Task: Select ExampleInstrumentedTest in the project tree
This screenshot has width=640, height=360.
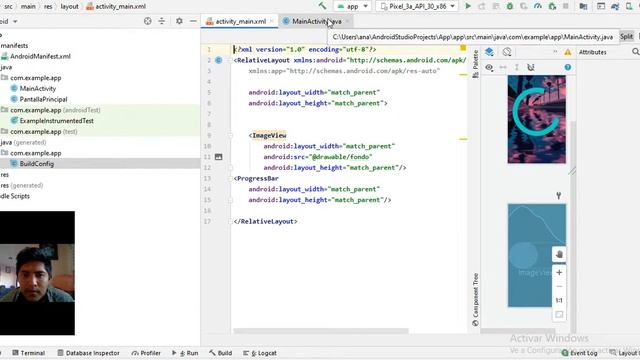Action: click(x=56, y=121)
